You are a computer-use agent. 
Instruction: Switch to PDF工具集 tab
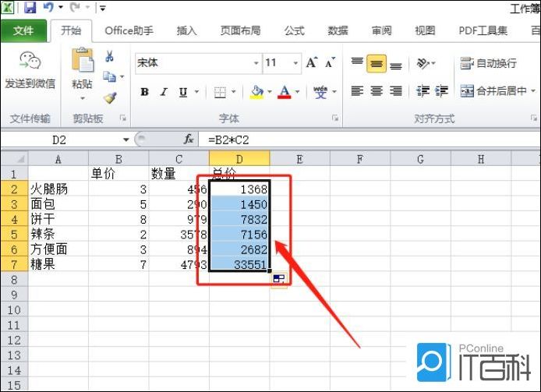point(483,30)
